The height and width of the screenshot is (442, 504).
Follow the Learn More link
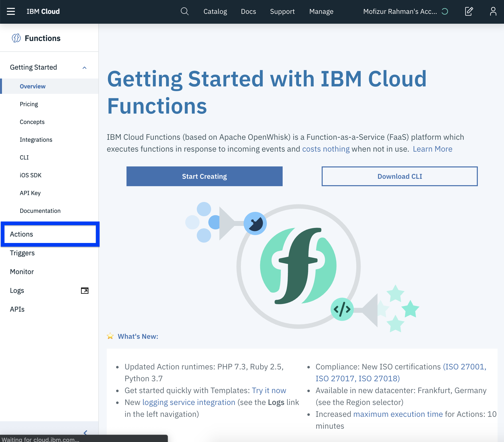[432, 149]
